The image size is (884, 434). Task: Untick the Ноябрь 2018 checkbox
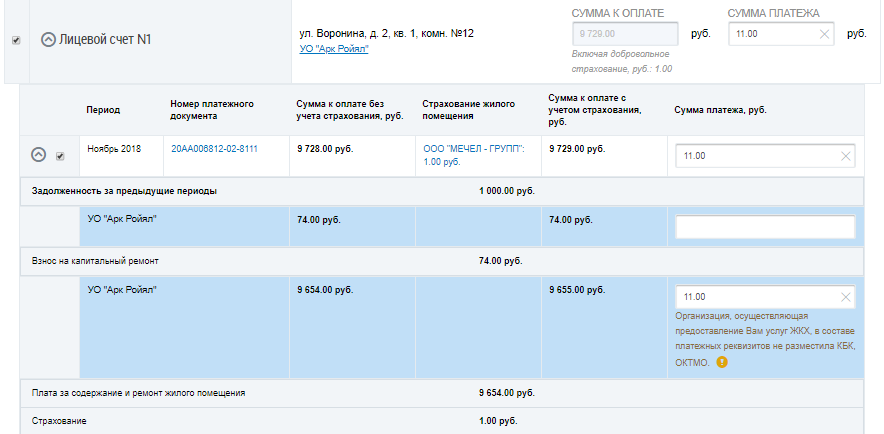60,156
